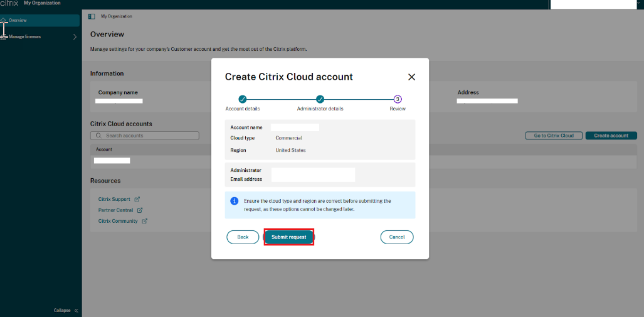Open the Partner Central link
The height and width of the screenshot is (317, 644).
tap(116, 210)
